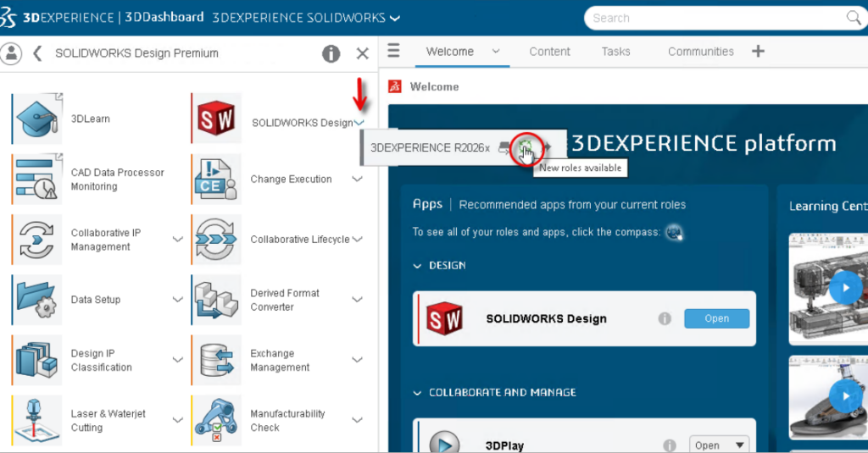Click Open on SOLIDWORKS Design card
The height and width of the screenshot is (453, 868).
717,318
